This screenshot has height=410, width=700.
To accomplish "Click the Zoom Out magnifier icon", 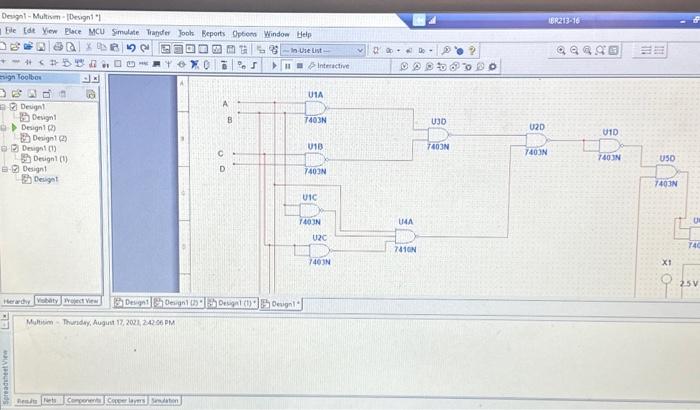I will click(574, 50).
